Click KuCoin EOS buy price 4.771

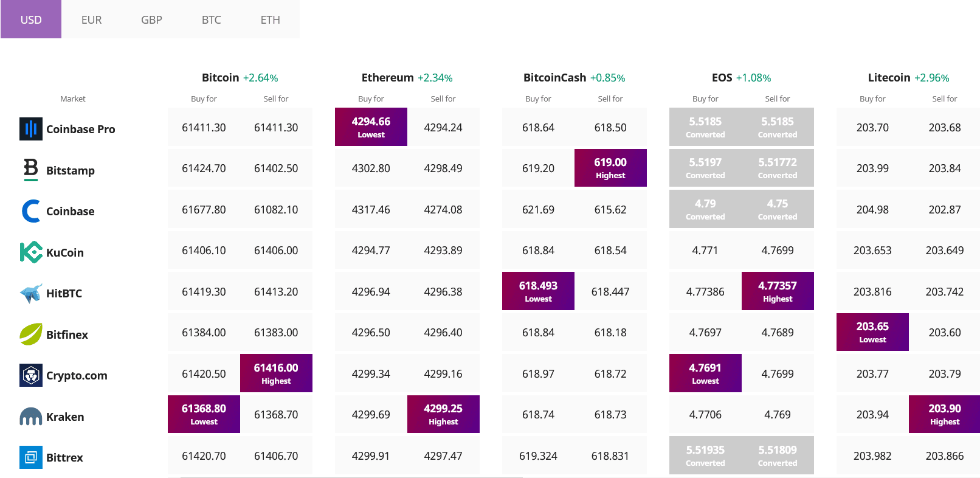coord(705,250)
